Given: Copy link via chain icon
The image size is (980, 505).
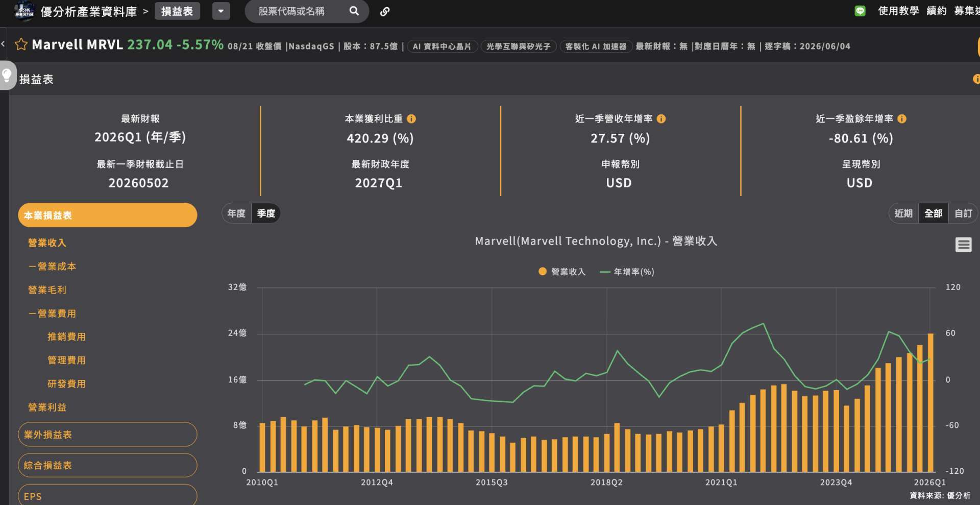Looking at the screenshot, I should (385, 11).
